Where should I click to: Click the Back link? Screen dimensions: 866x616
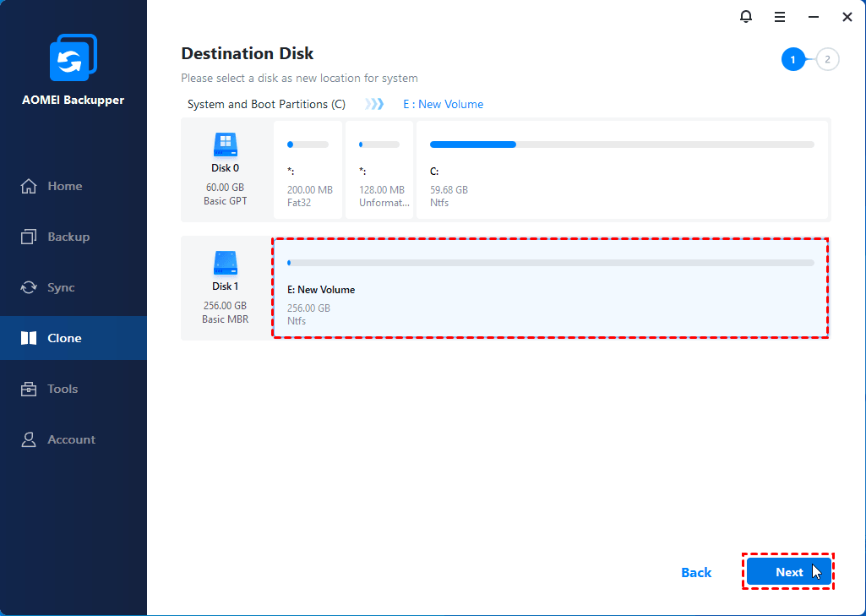coord(696,572)
